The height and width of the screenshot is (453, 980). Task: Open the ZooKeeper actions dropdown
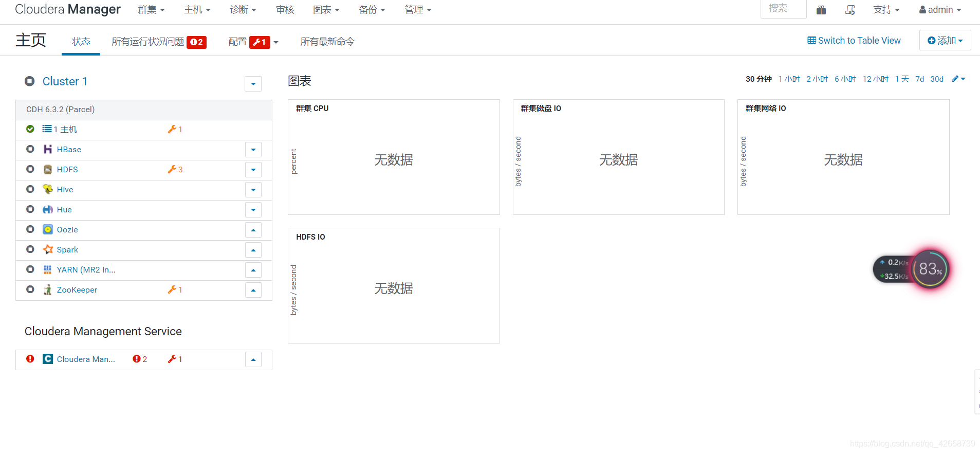[253, 290]
